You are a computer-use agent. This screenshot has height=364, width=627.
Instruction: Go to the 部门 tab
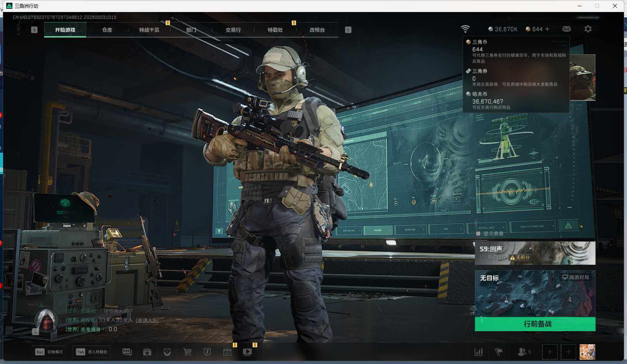[x=191, y=30]
